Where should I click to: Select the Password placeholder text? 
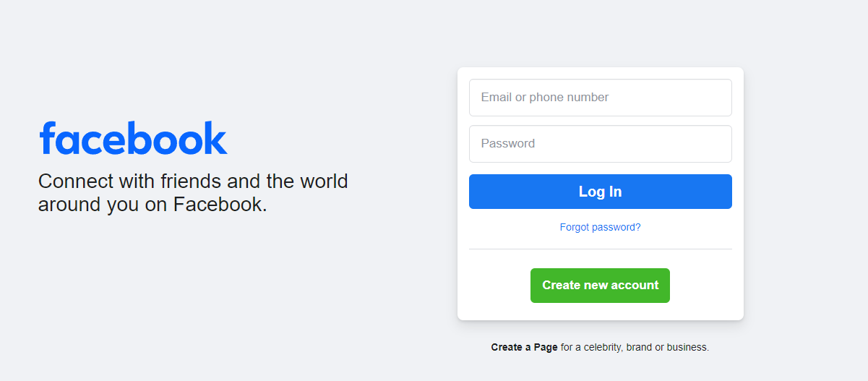tap(508, 144)
